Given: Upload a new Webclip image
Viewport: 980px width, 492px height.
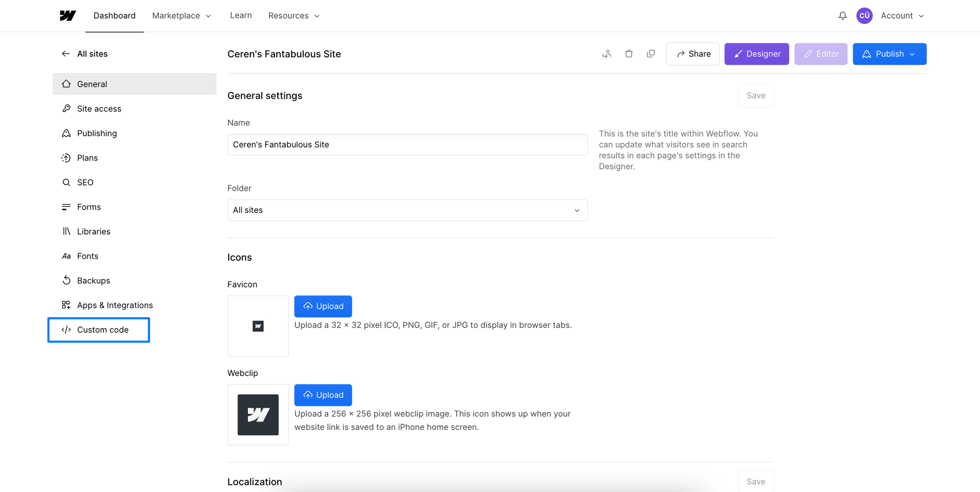Looking at the screenshot, I should pos(323,395).
